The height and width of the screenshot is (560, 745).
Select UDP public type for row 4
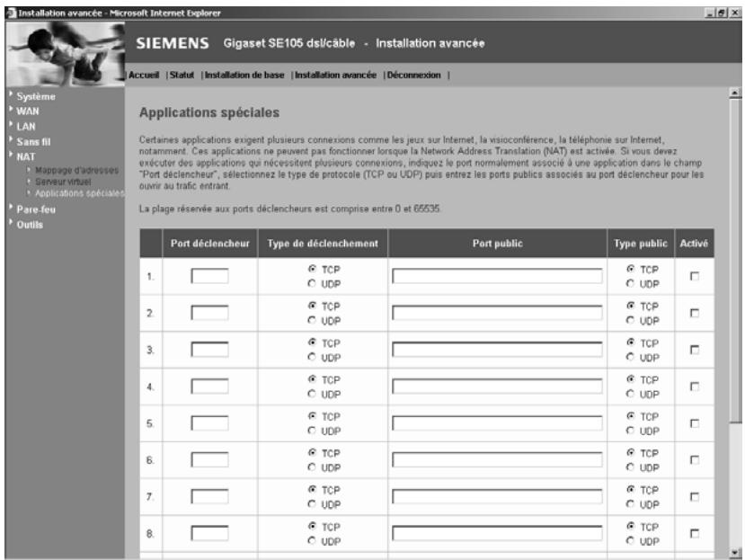pos(630,394)
